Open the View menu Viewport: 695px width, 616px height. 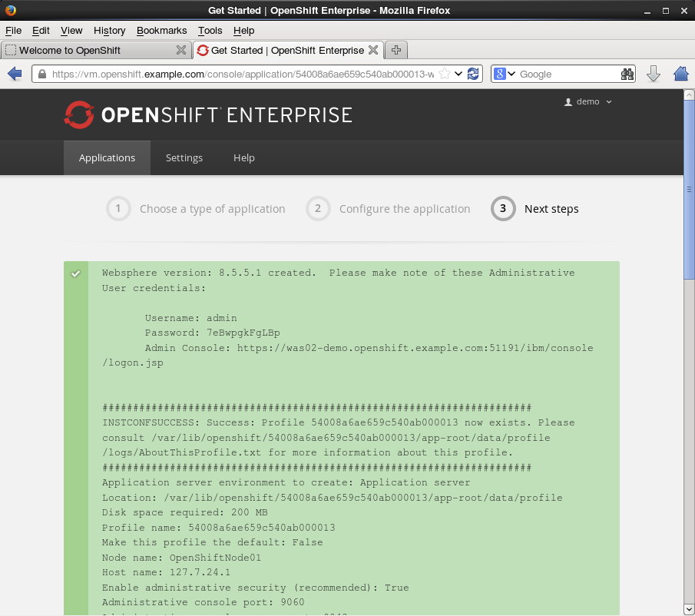coord(71,31)
